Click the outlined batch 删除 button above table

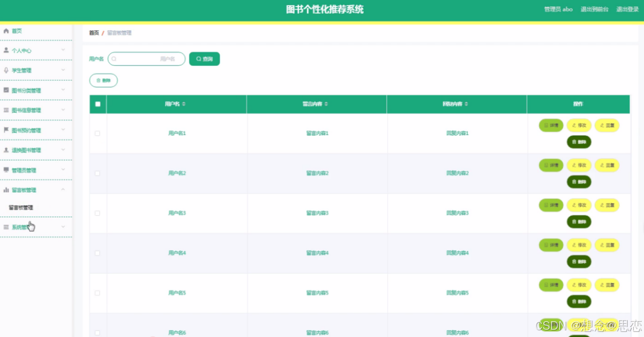pyautogui.click(x=104, y=80)
